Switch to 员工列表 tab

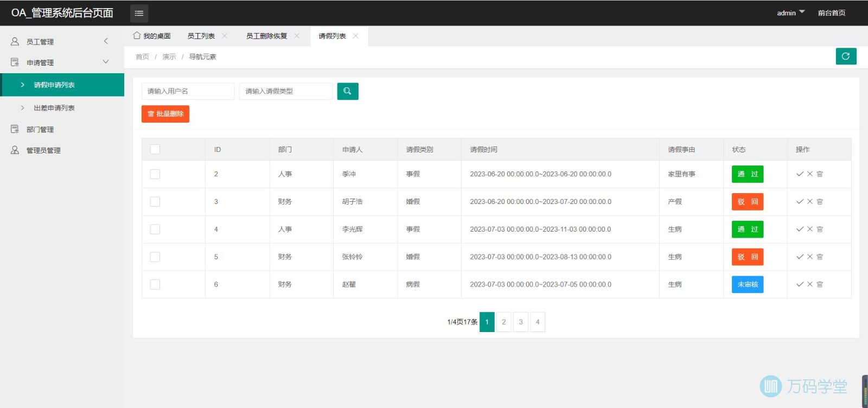[x=201, y=36]
